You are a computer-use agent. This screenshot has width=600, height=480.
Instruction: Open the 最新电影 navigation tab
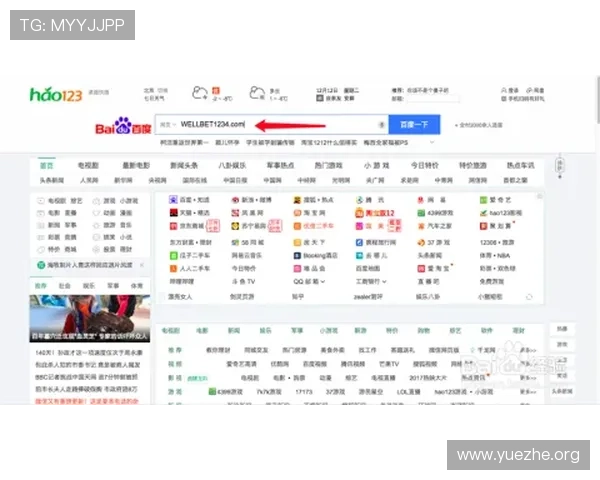[x=136, y=165]
